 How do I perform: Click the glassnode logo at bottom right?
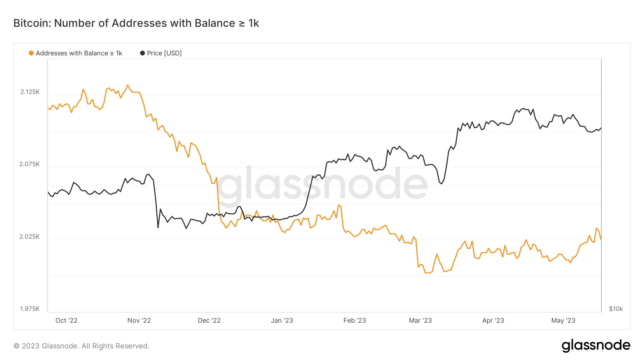[596, 346]
